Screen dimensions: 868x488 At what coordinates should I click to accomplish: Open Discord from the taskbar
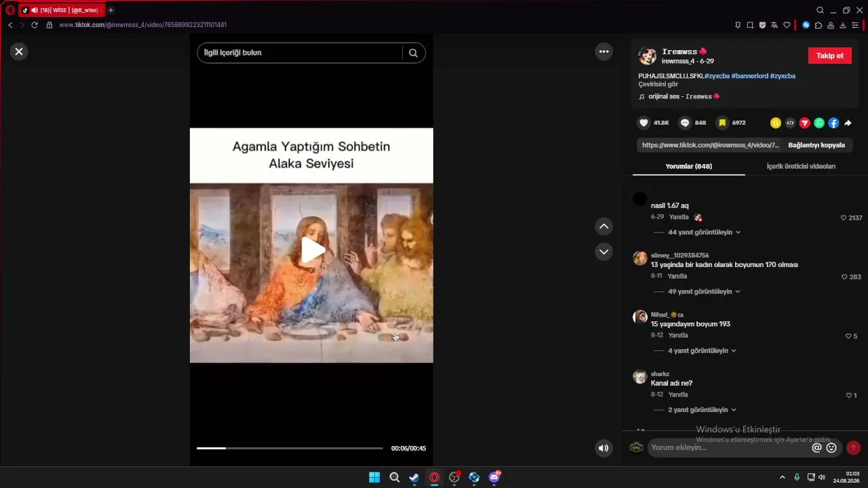pos(494,477)
